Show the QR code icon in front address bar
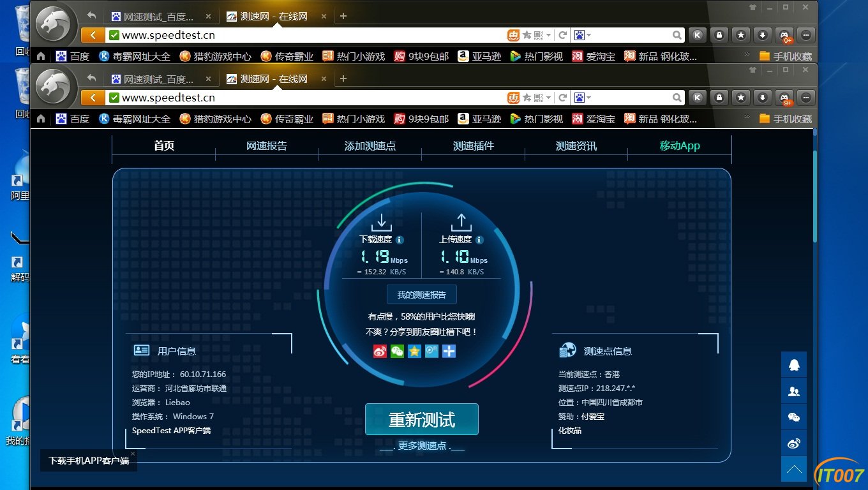This screenshot has width=868, height=490. (x=538, y=98)
